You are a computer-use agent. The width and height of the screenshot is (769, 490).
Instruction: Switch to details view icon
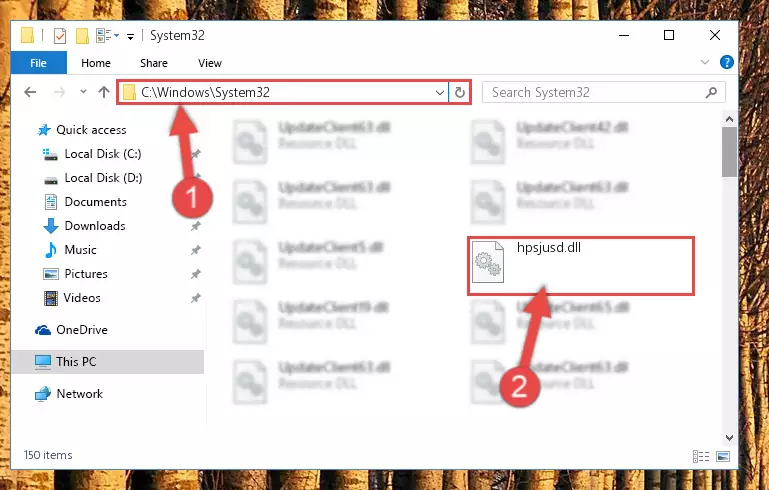(x=701, y=456)
